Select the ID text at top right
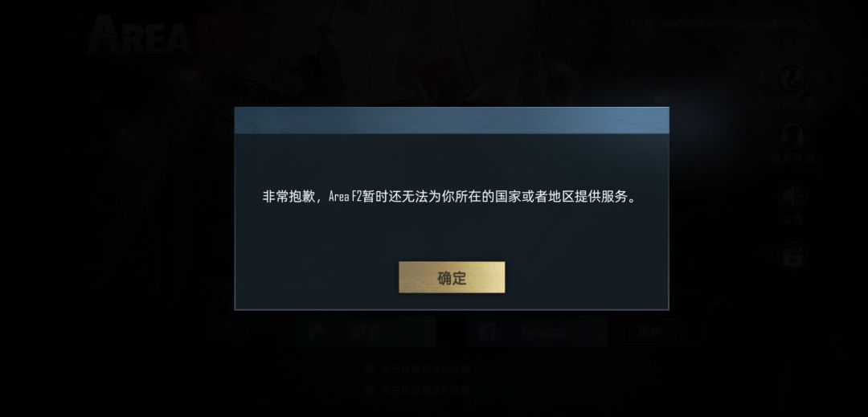Image resolution: width=868 pixels, height=417 pixels. click(x=727, y=23)
